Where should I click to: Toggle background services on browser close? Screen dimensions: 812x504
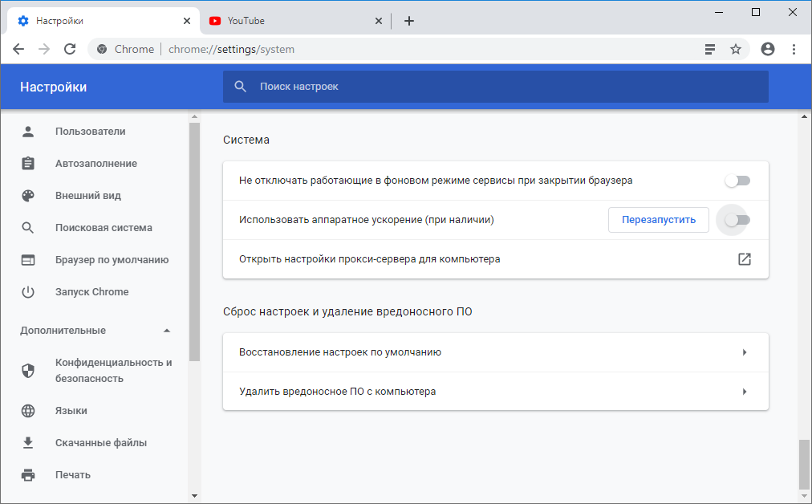click(737, 181)
